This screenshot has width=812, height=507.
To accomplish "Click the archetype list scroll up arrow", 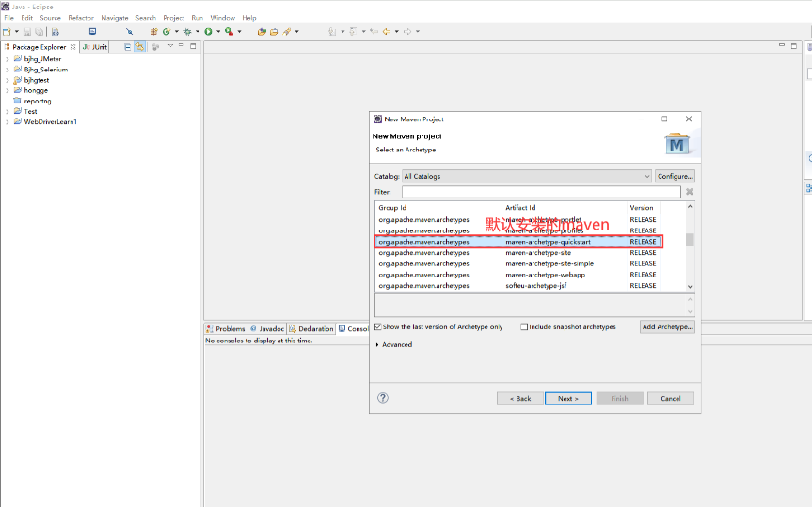I will (690, 207).
